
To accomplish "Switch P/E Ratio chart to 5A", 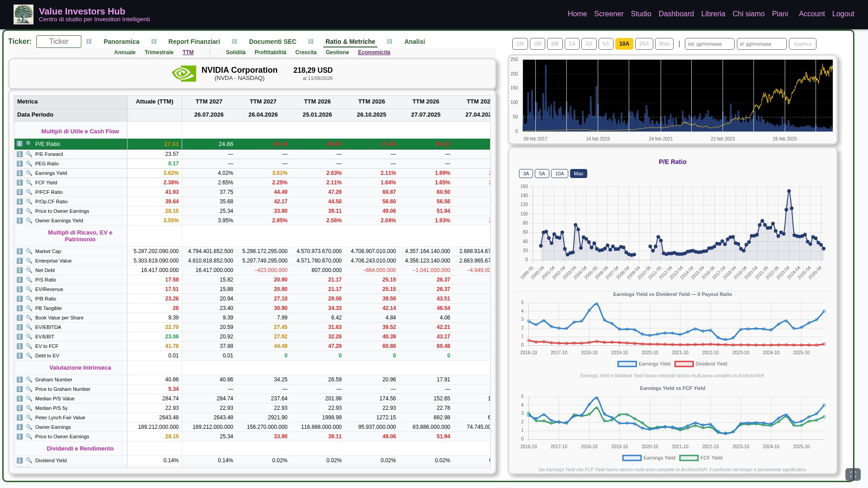I will (x=542, y=174).
